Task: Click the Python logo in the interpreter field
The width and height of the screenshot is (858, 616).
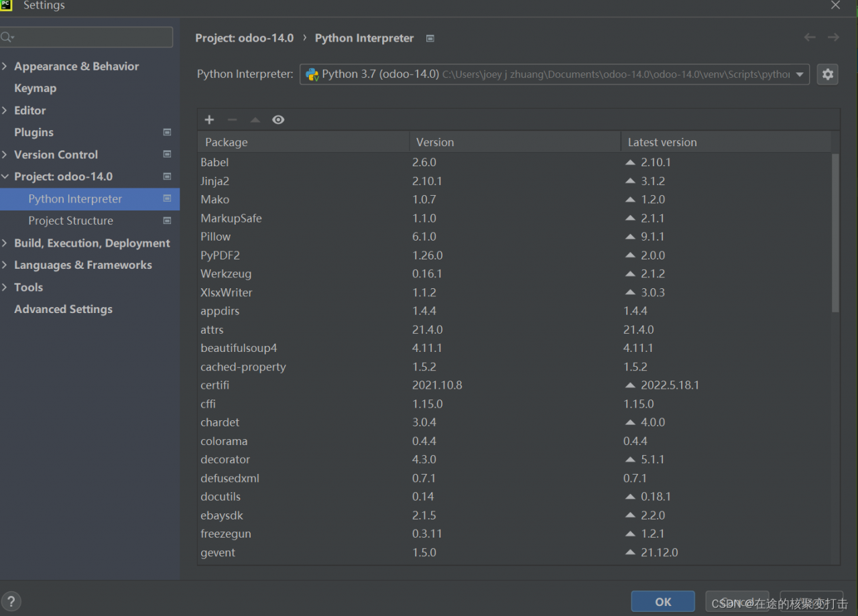Action: (312, 74)
